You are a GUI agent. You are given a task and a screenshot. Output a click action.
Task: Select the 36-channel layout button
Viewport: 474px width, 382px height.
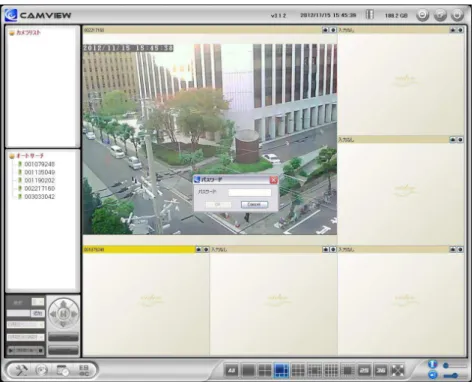tap(381, 370)
